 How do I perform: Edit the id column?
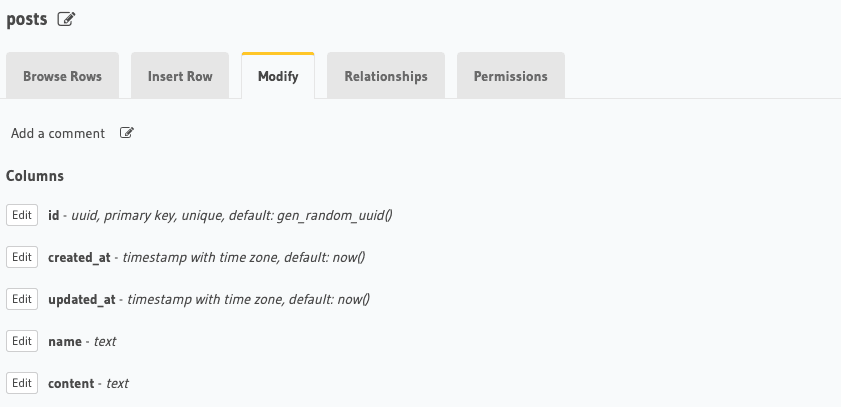22,215
